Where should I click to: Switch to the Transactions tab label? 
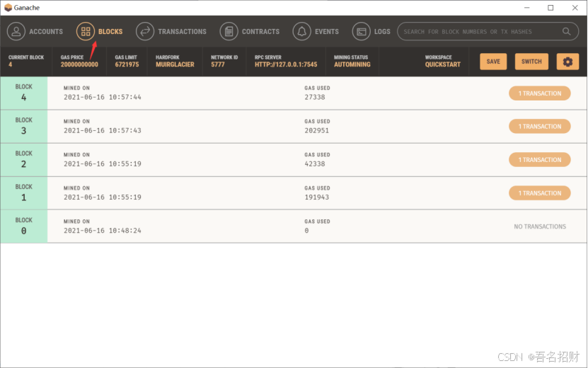182,31
